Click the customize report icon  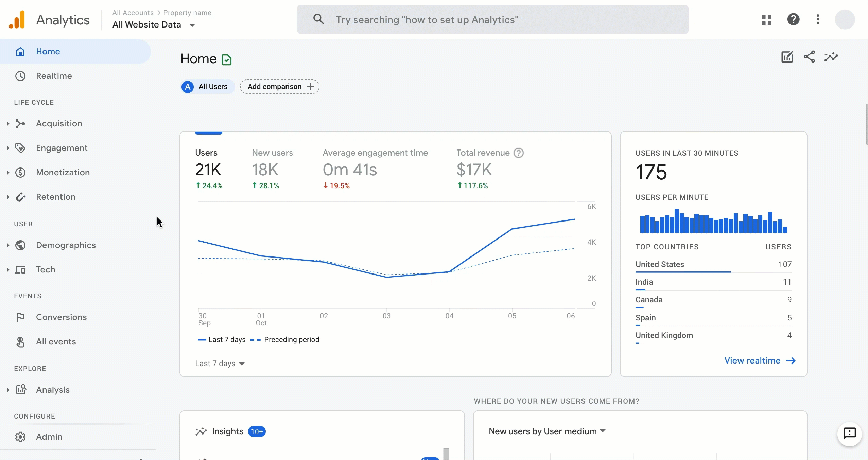(x=787, y=57)
